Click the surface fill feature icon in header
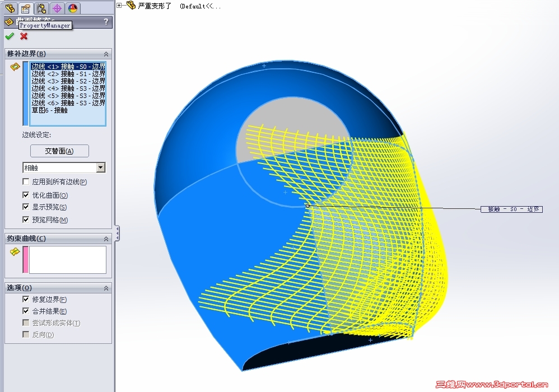559x392 pixels. pyautogui.click(x=10, y=22)
